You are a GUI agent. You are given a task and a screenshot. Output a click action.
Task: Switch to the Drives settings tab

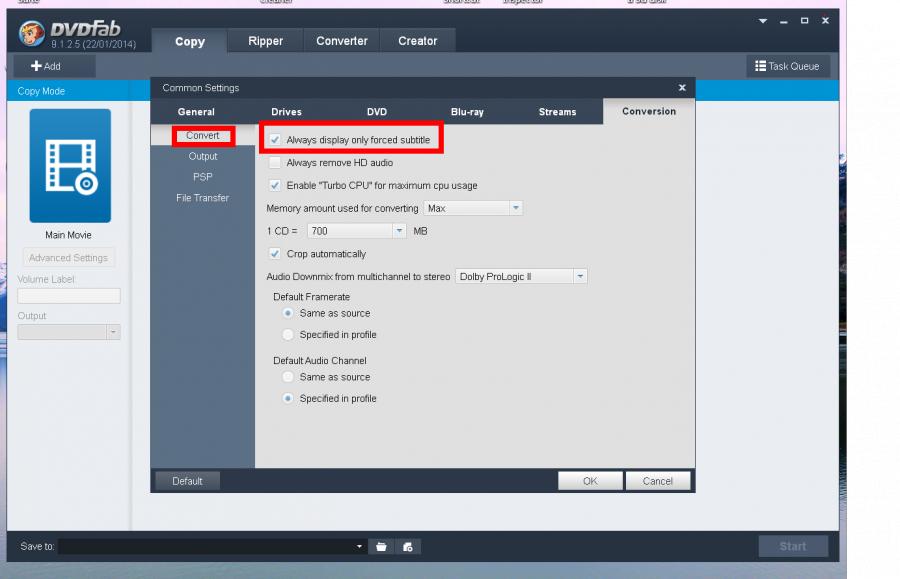point(286,112)
